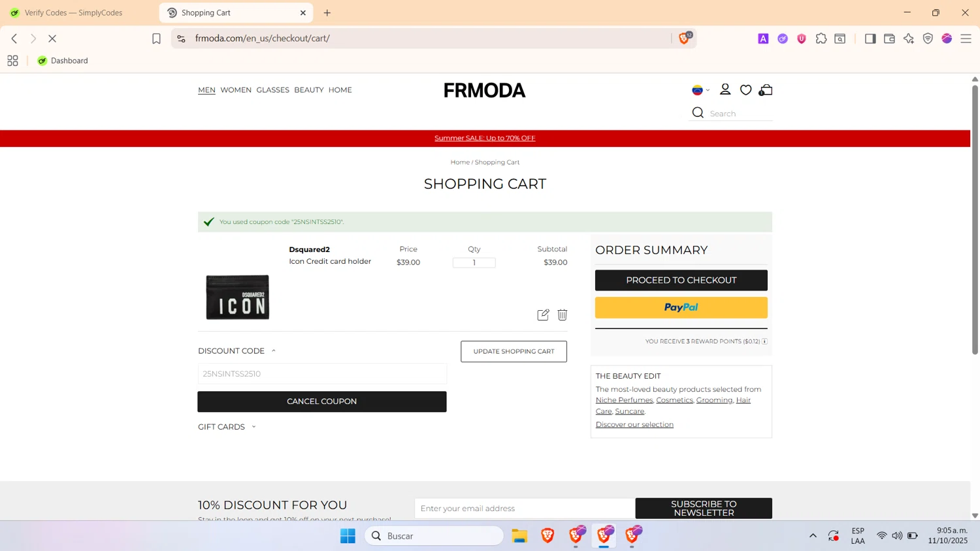Show hidden system tray icons

[813, 536]
